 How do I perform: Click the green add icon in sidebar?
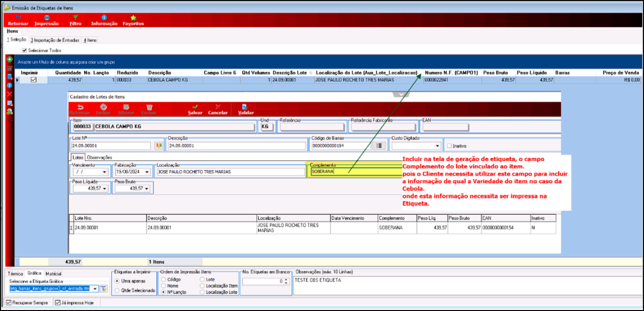pyautogui.click(x=10, y=59)
